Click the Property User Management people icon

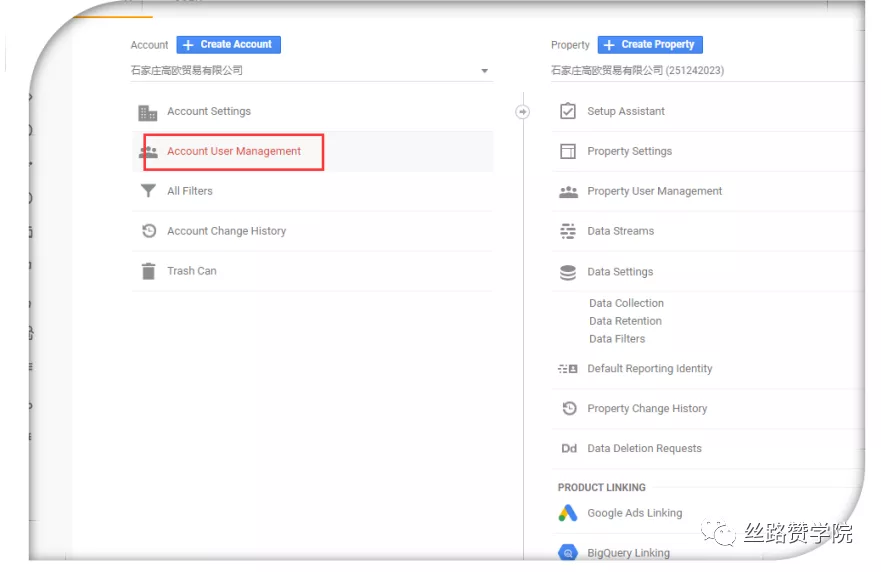pyautogui.click(x=569, y=192)
